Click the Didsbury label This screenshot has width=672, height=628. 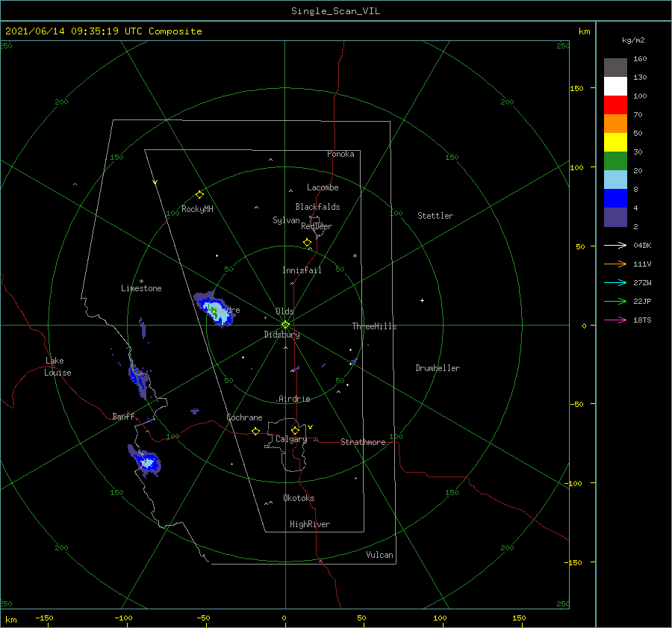click(281, 335)
